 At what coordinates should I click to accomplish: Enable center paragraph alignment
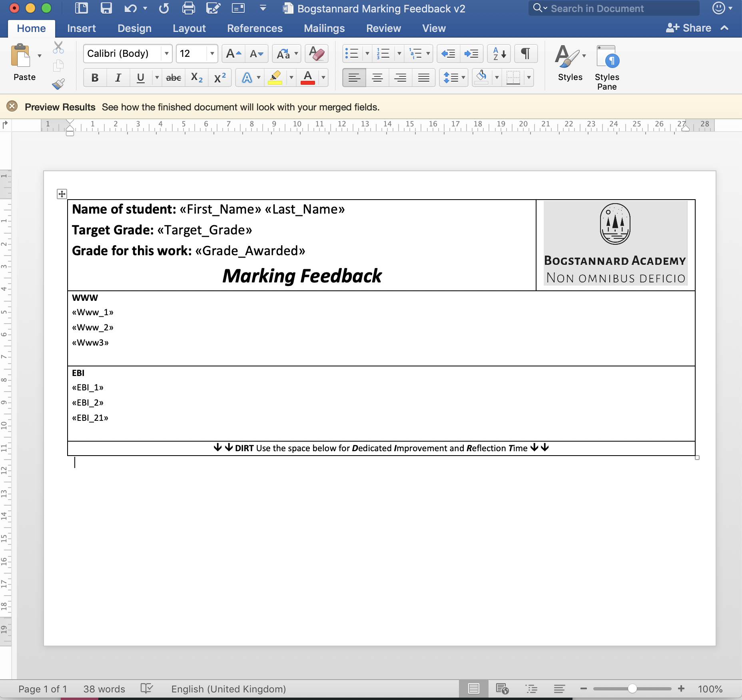coord(377,78)
